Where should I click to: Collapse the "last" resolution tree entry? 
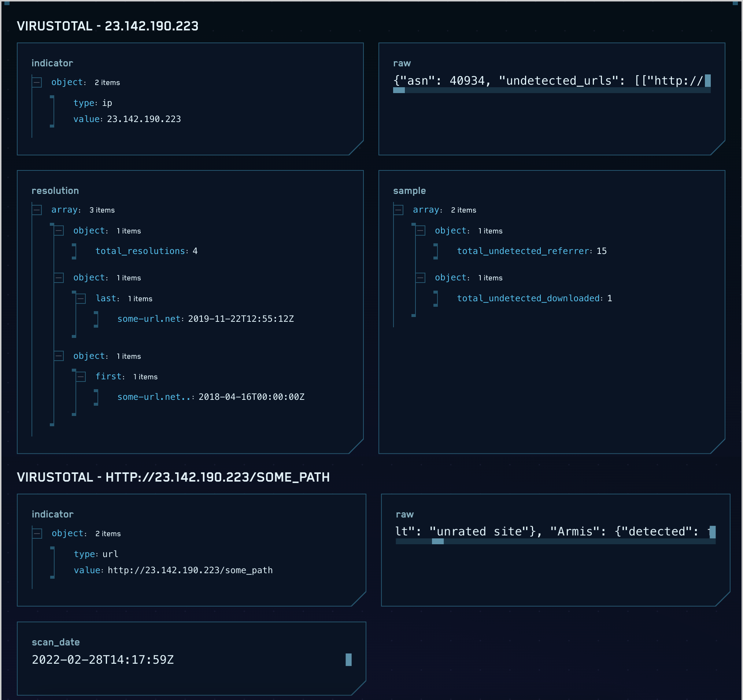[x=80, y=298]
